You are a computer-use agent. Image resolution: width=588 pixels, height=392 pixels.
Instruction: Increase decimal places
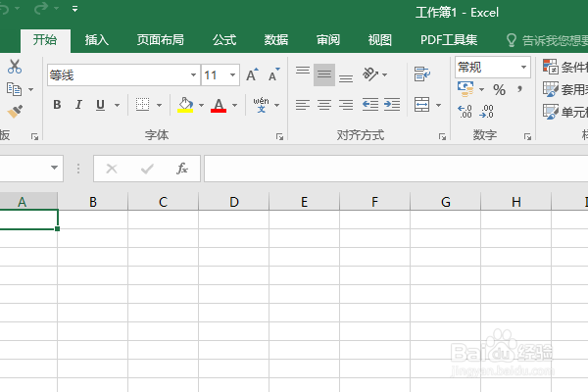[465, 112]
